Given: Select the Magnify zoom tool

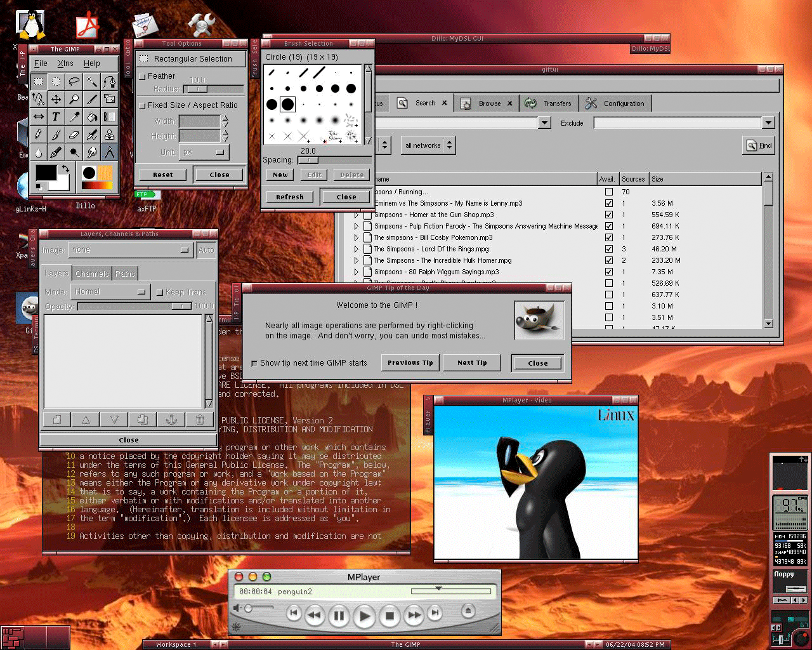Looking at the screenshot, I should click(x=74, y=99).
